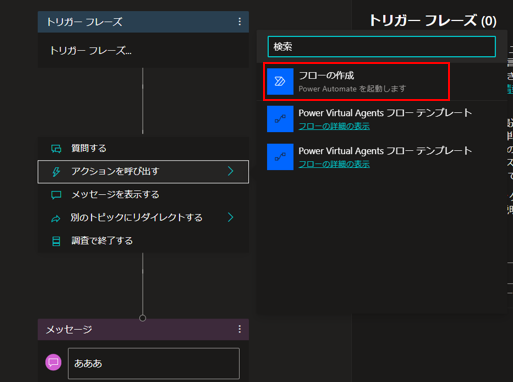Open the メッセージ node options menu
Viewport: 513px width, 382px height.
[240, 329]
